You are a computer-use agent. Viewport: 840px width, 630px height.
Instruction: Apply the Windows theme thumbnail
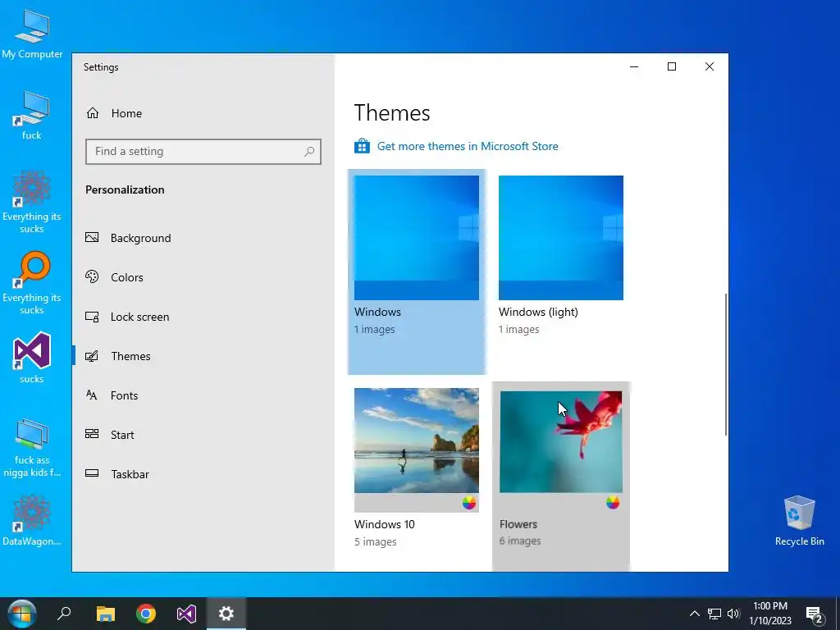tap(416, 238)
